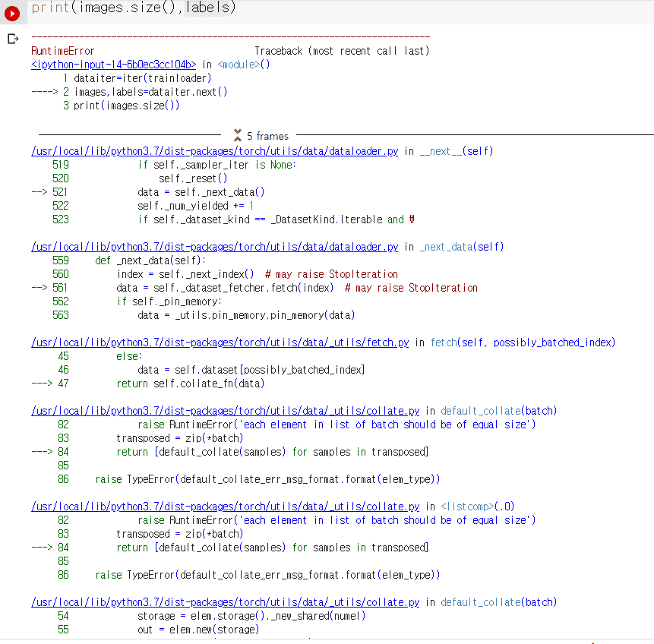Click the cell output toggle icon
Screen dimensions: 654x644
13,39
